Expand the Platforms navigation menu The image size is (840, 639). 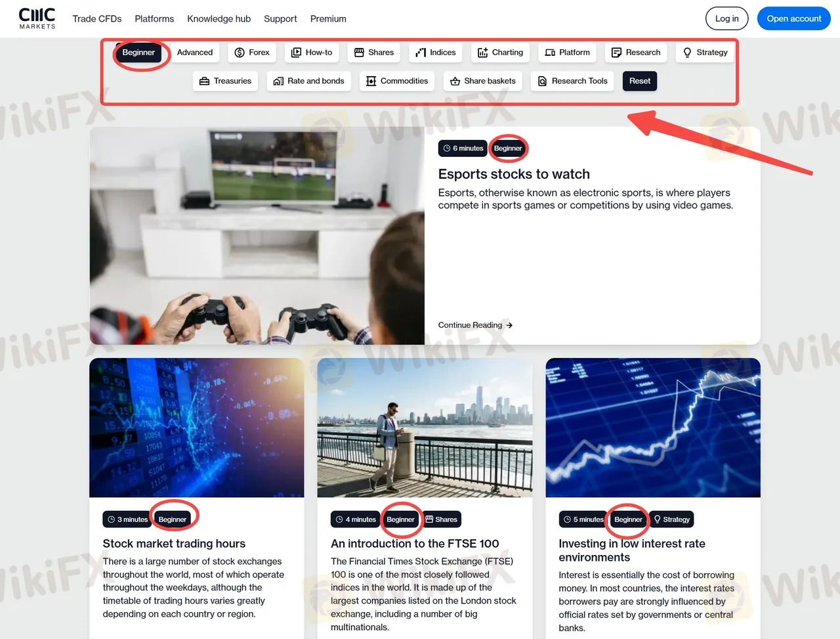pyautogui.click(x=154, y=19)
